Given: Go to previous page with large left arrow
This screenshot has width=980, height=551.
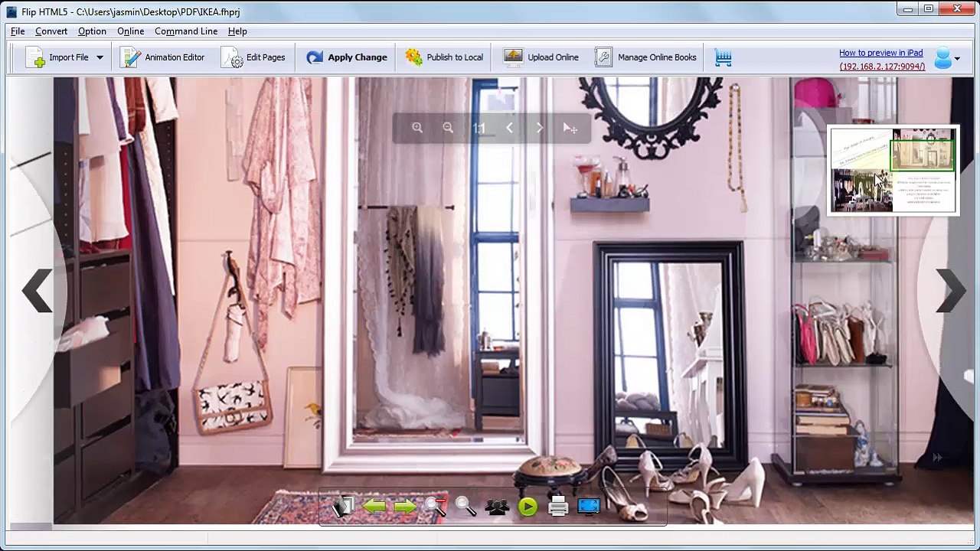Looking at the screenshot, I should click(37, 291).
